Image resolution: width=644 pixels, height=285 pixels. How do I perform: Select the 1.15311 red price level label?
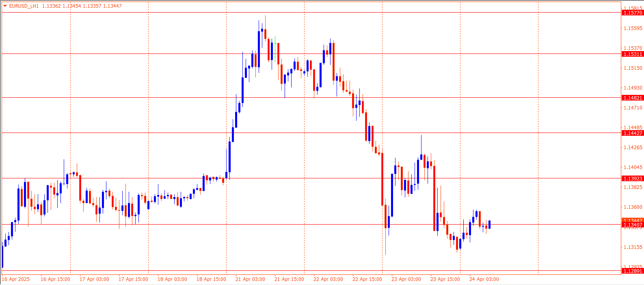coord(633,54)
